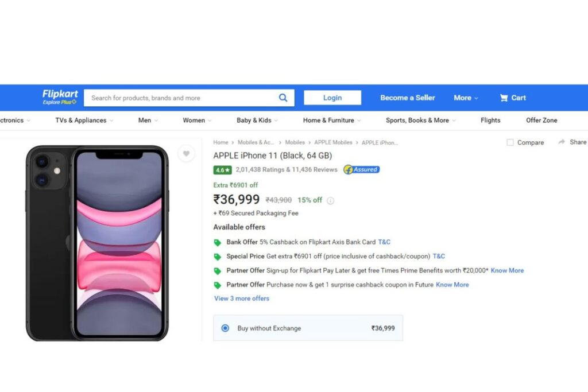588x392 pixels.
Task: Select Buy without Exchange radio button
Action: [x=225, y=328]
